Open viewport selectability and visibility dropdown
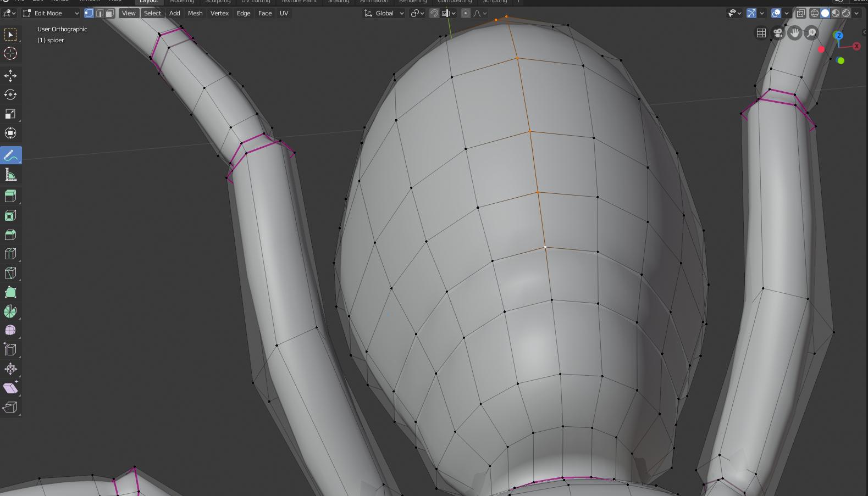This screenshot has width=868, height=496. (735, 13)
